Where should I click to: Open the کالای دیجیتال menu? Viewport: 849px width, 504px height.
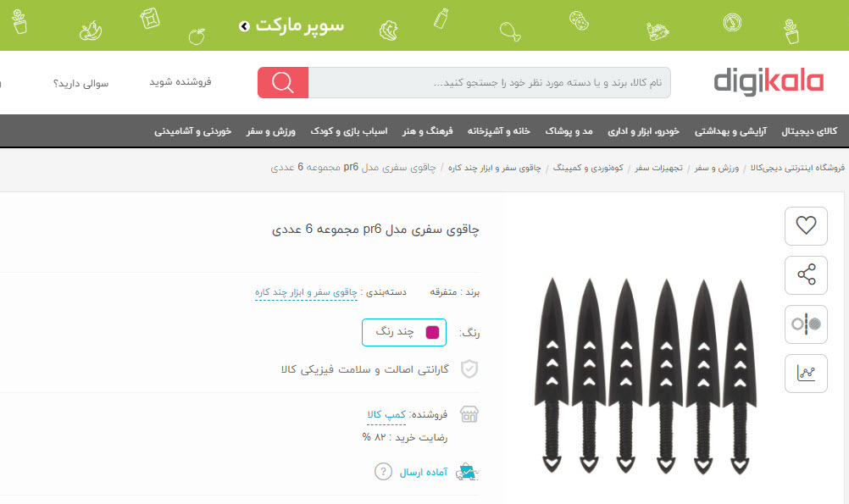point(809,131)
